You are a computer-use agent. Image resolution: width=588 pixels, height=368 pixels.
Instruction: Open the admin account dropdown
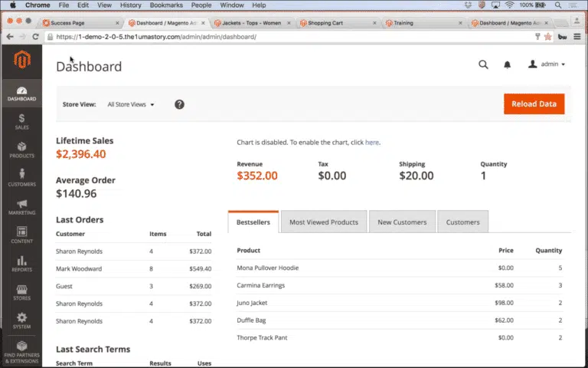[547, 64]
